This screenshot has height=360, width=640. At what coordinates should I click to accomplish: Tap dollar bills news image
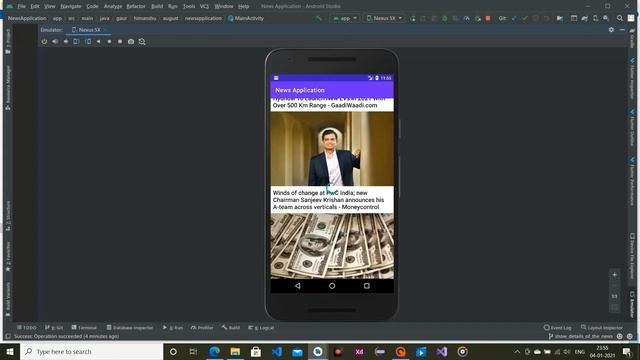[332, 246]
